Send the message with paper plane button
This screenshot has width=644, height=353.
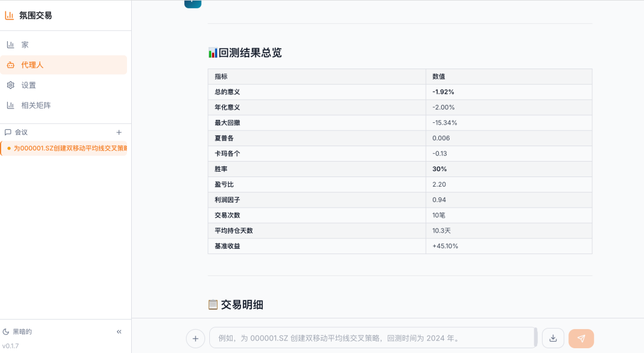click(x=581, y=339)
